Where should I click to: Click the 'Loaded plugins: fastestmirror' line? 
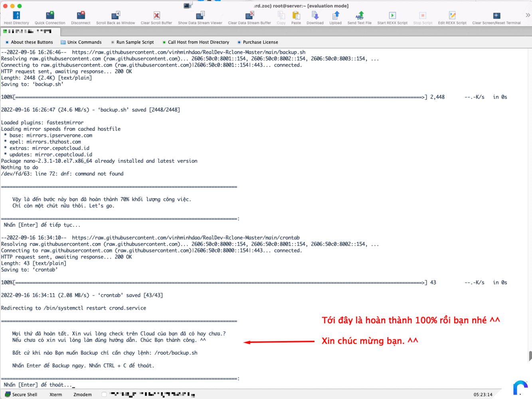[42, 123]
